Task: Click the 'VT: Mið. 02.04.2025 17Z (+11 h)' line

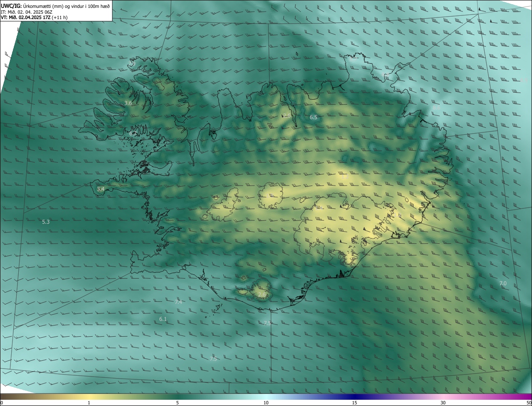Action: click(34, 17)
